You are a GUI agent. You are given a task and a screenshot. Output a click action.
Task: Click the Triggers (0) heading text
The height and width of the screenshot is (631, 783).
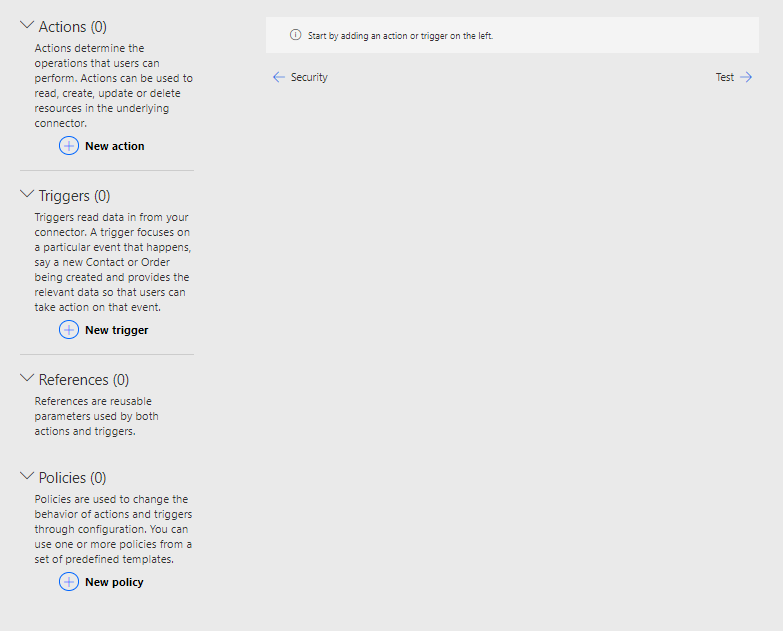coord(74,196)
